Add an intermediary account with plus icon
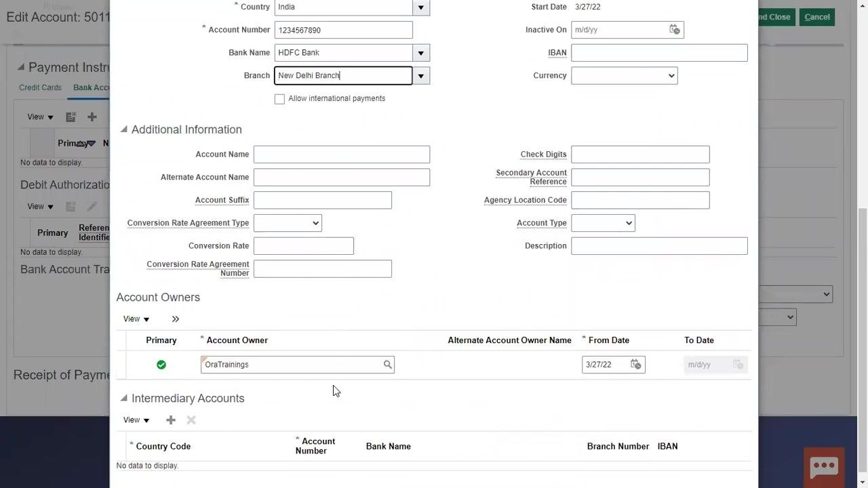This screenshot has height=488, width=868. (171, 420)
